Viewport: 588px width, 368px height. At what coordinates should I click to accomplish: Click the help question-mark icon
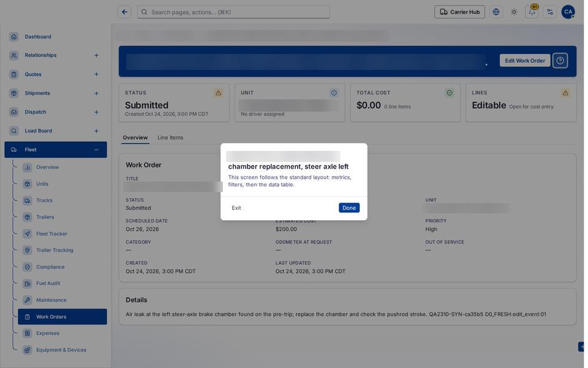[560, 61]
